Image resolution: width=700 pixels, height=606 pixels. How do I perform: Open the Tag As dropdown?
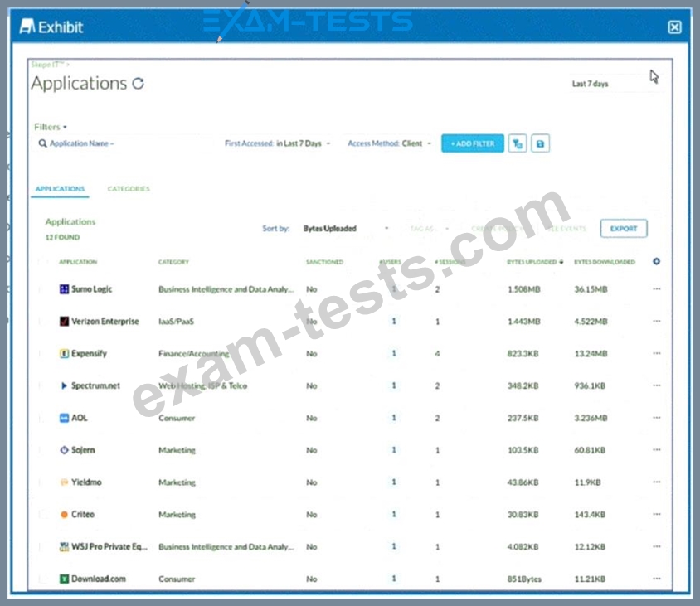429,229
